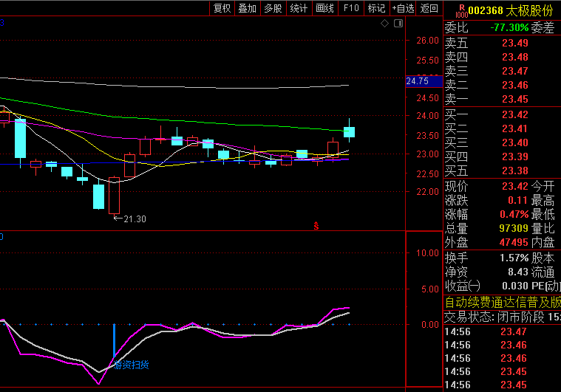
Task: Click the 卖一 ask price 23.45
Action: [x=514, y=99]
